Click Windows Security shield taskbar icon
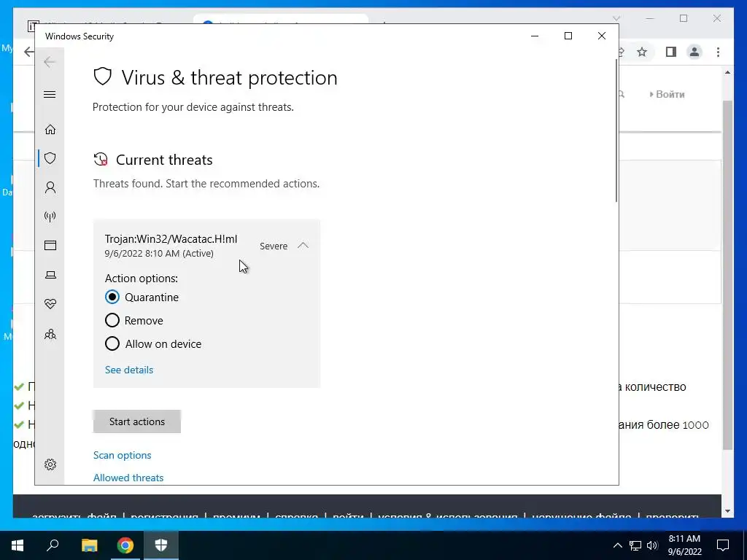 click(x=161, y=545)
